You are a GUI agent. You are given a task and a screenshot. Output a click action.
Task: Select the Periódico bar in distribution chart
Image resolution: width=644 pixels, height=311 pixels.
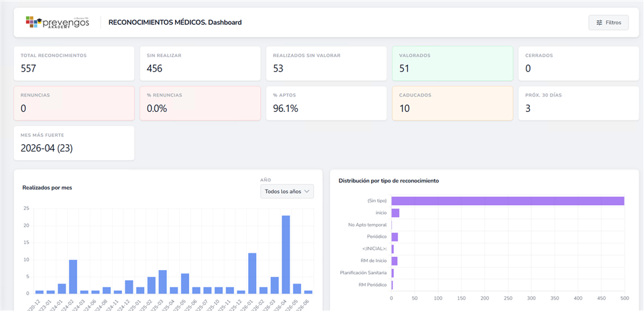(394, 237)
